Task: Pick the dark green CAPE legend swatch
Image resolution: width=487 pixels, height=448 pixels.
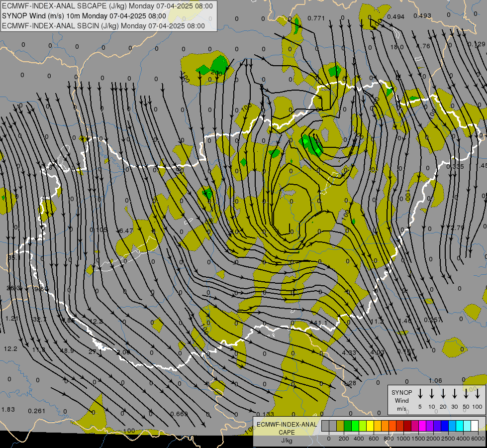Action: click(x=348, y=426)
